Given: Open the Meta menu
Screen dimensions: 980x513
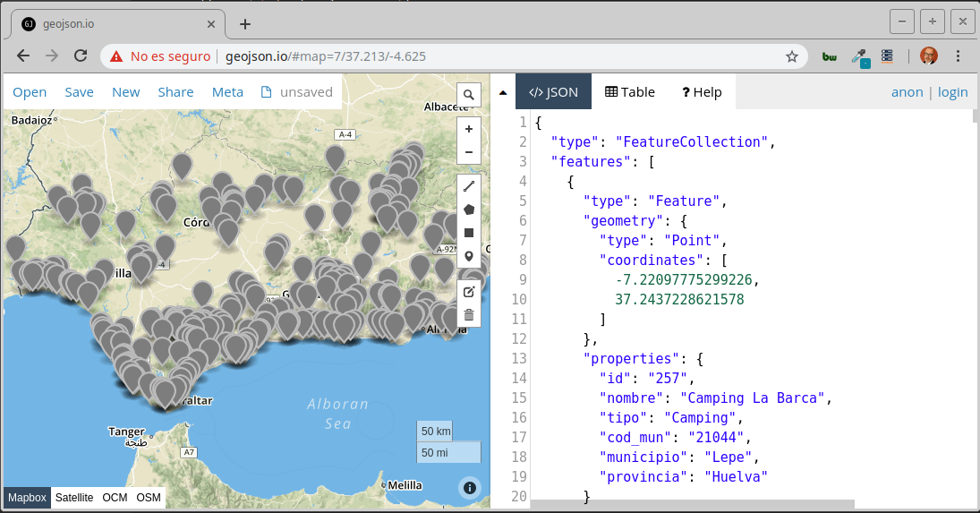Looking at the screenshot, I should click(227, 92).
